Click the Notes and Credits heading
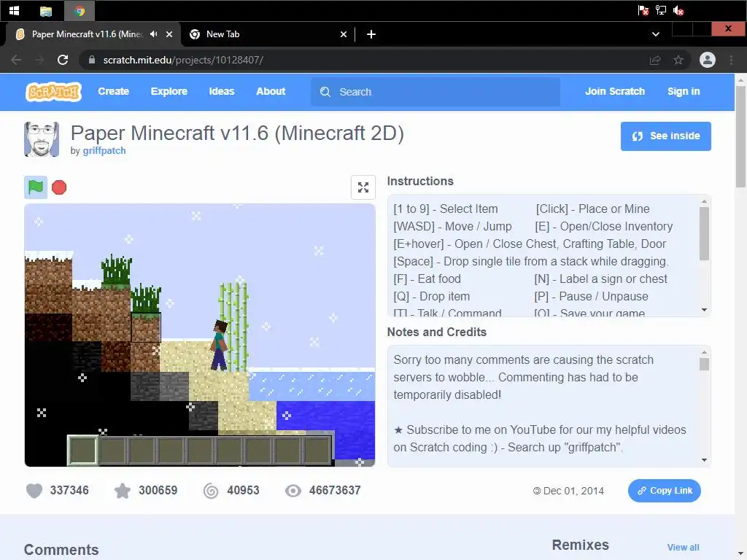The height and width of the screenshot is (560, 747). [437, 332]
